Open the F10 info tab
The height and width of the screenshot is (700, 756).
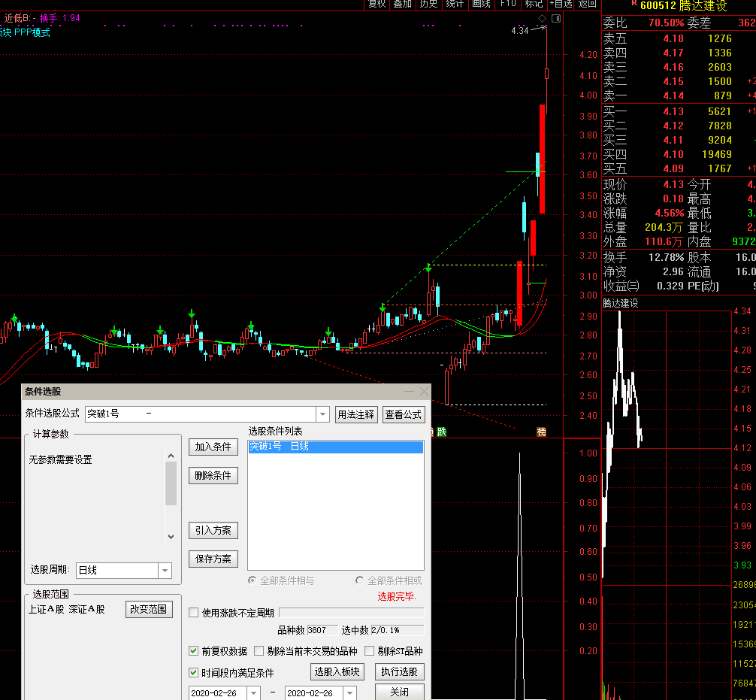click(508, 4)
